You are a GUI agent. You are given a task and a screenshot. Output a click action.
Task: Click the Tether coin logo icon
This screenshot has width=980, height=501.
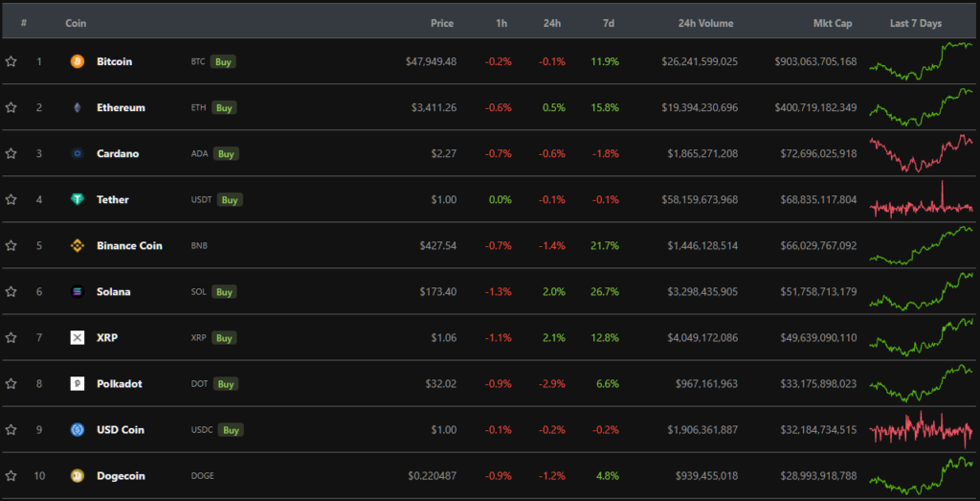[x=78, y=199]
